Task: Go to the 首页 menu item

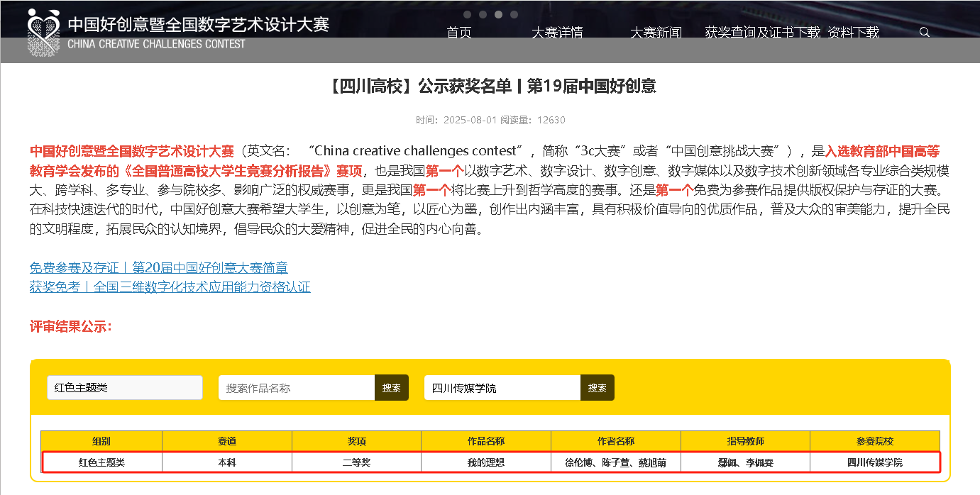Action: click(x=459, y=33)
